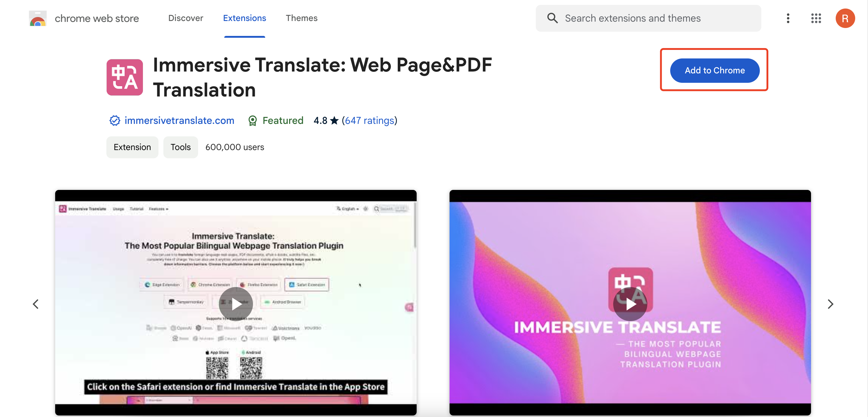The image size is (868, 417).
Task: Click the left carousel arrow
Action: [x=35, y=304]
